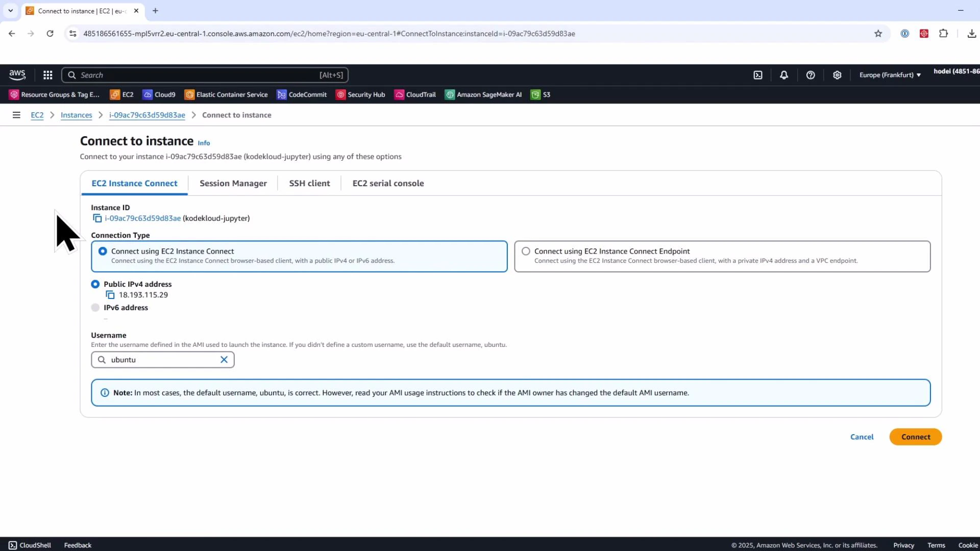Open CloudShell from the top toolbar terminal icon
980x551 pixels.
click(x=757, y=74)
